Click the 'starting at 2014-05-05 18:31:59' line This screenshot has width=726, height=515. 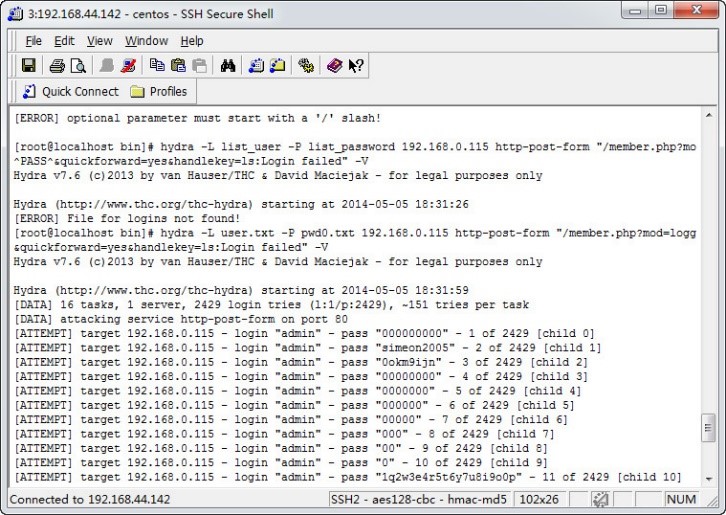click(241, 290)
